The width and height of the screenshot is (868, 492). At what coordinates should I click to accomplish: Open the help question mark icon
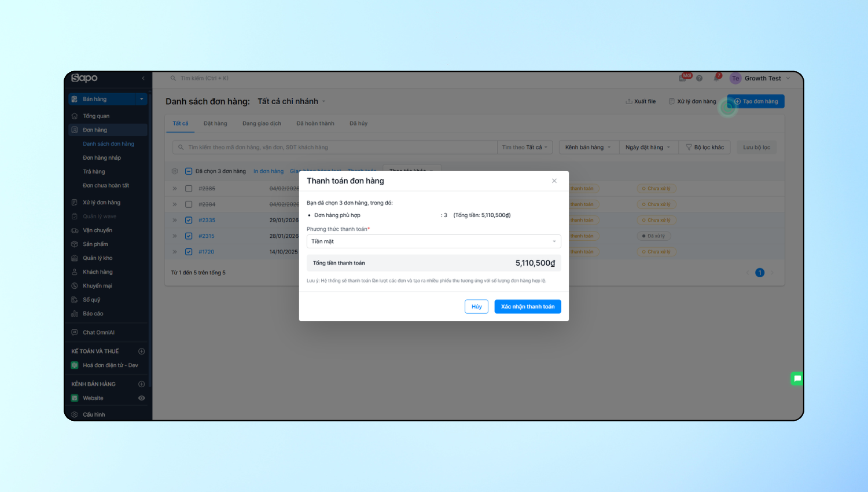coord(699,78)
